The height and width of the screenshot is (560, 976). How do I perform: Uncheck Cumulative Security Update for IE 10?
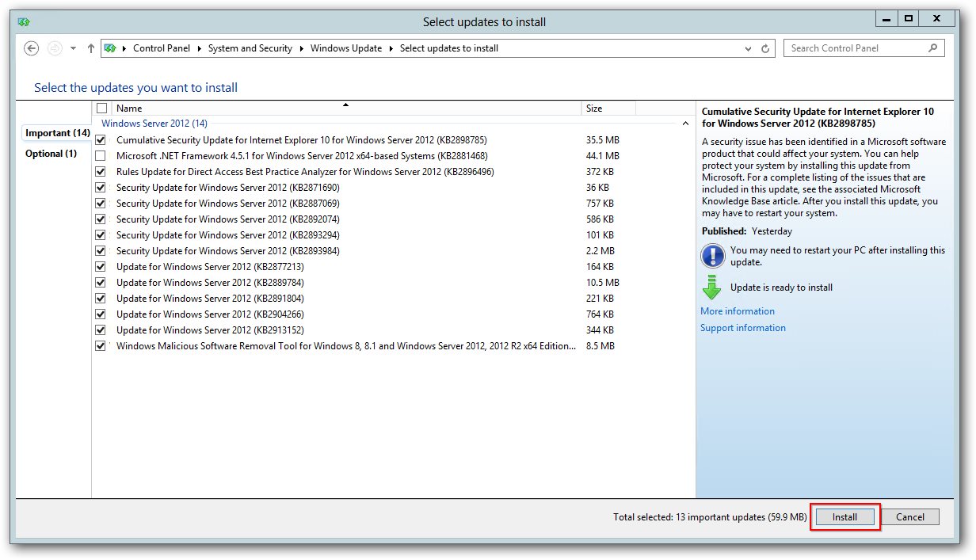tap(101, 140)
